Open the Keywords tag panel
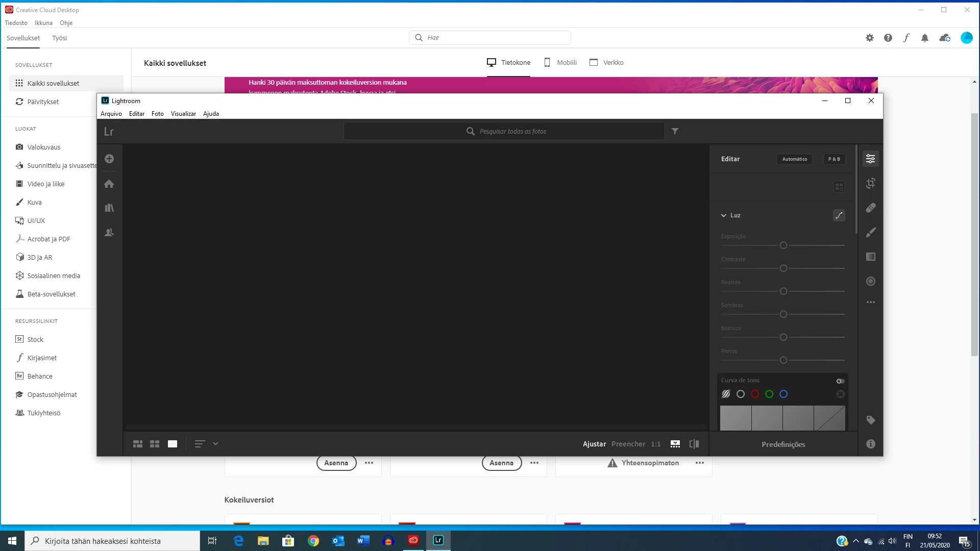 [871, 420]
